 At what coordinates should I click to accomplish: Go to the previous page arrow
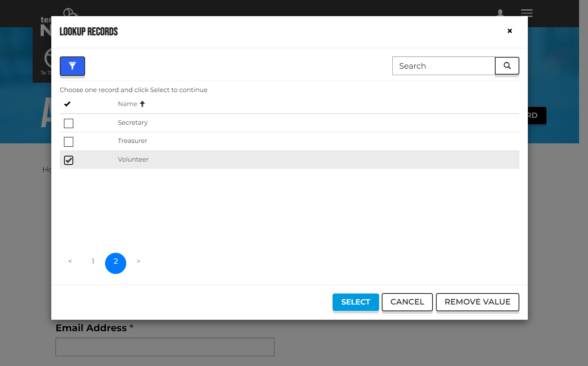(70, 261)
